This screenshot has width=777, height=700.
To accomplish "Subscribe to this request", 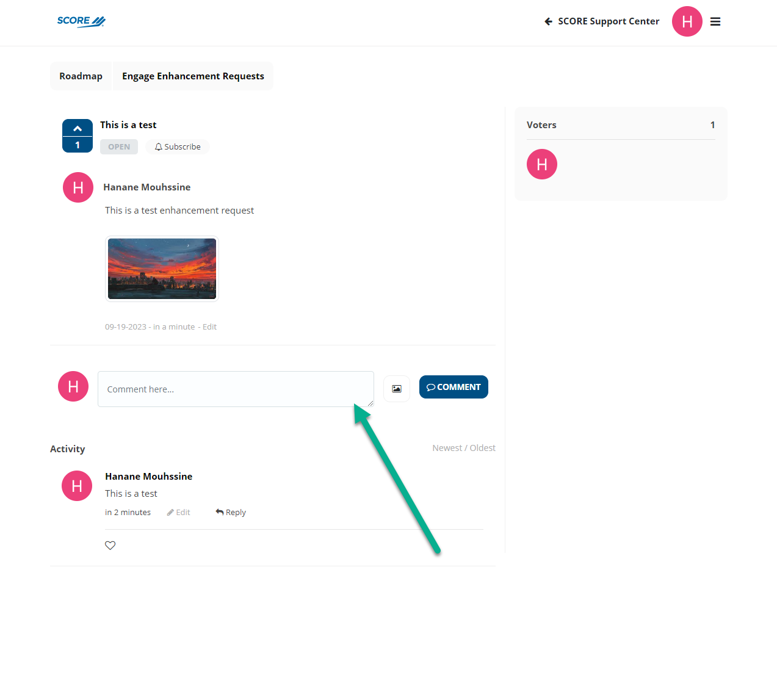I will 178,147.
